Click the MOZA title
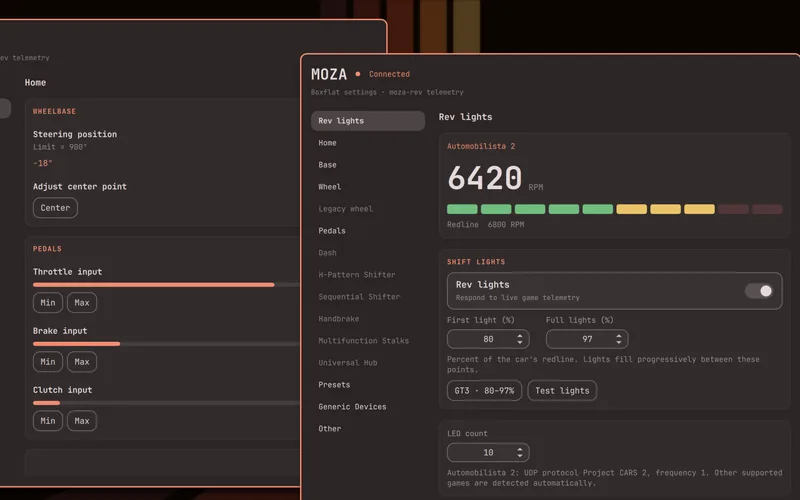The height and width of the screenshot is (500, 800). tap(329, 74)
